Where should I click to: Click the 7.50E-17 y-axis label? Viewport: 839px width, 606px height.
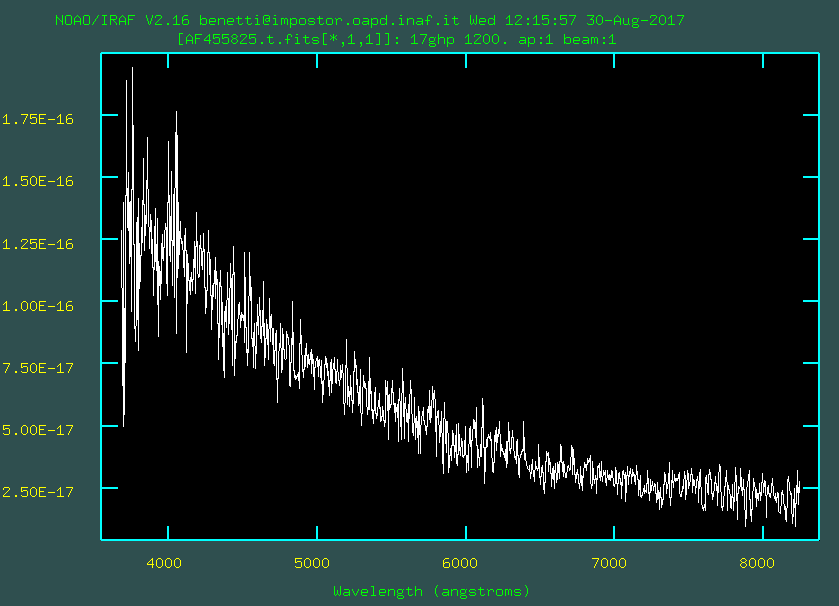pyautogui.click(x=38, y=368)
